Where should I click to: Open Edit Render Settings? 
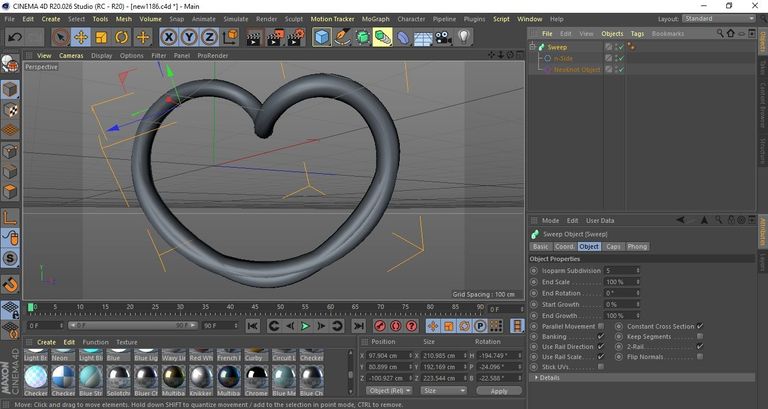pos(297,38)
